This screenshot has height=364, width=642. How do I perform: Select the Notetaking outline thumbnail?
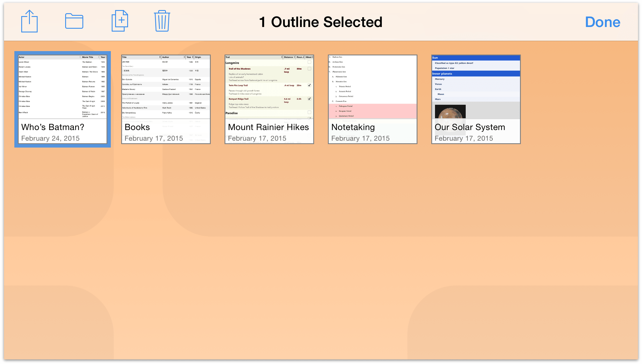pyautogui.click(x=373, y=99)
